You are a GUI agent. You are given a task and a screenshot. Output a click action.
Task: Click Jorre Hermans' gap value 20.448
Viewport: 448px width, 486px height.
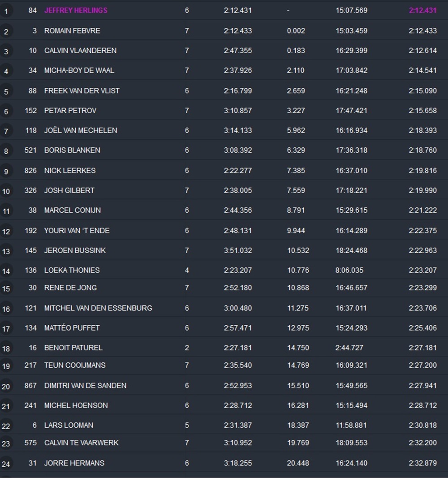click(298, 463)
